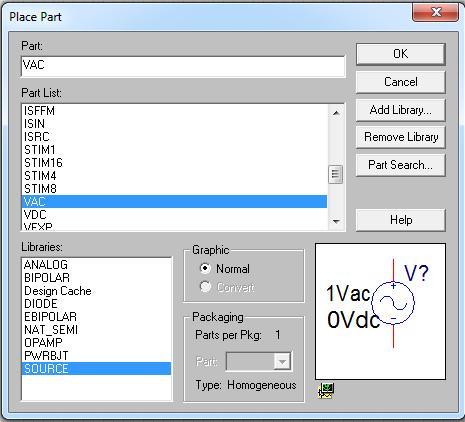The height and width of the screenshot is (422, 465).
Task: Choose Design Cache in Libraries
Action: (96, 291)
